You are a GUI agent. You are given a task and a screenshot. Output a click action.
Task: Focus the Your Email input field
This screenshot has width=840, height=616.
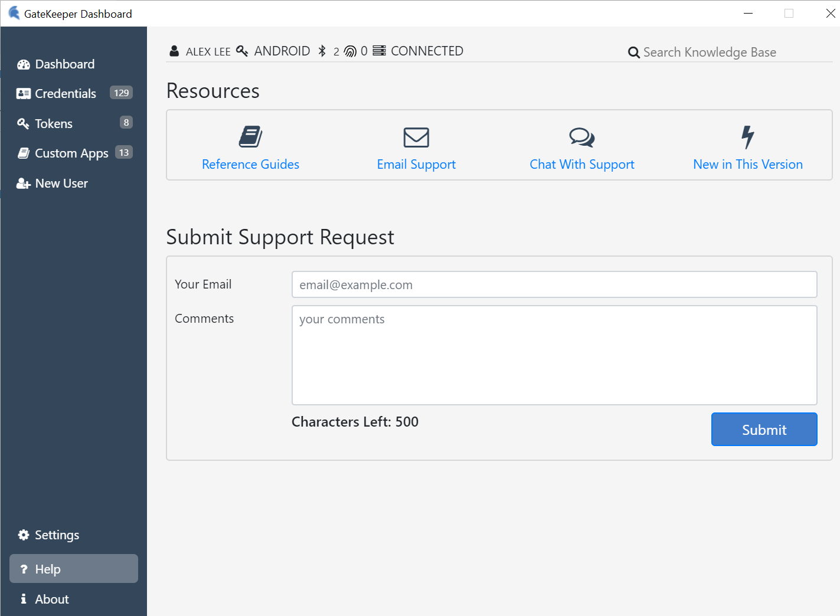click(554, 285)
